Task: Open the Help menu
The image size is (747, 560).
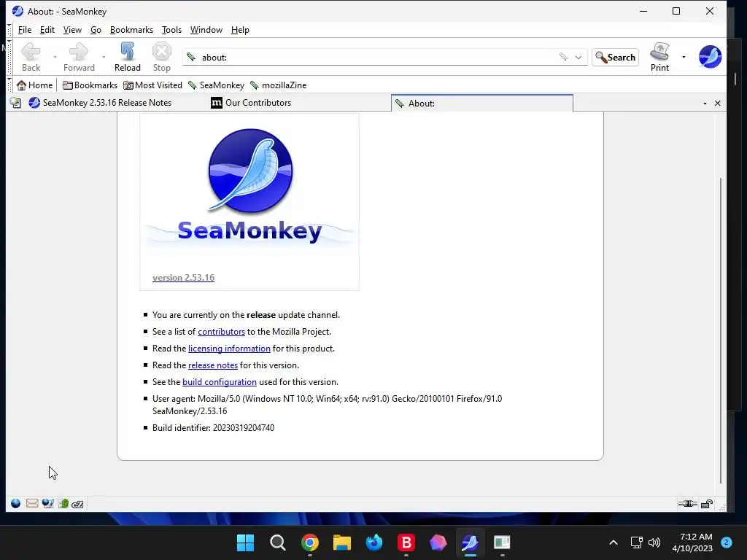Action: [x=240, y=30]
